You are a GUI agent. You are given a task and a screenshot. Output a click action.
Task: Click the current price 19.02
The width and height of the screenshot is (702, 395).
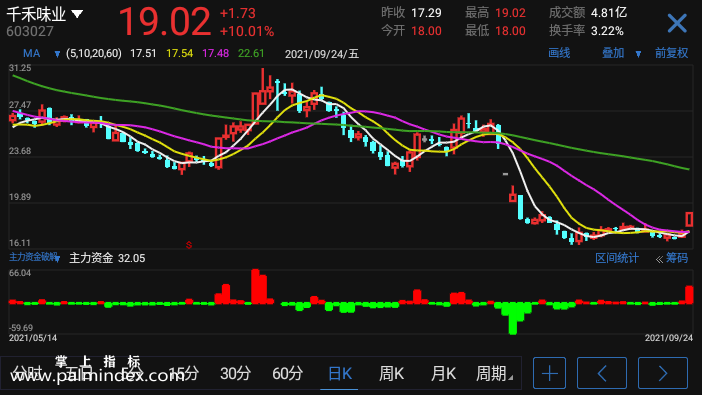(165, 21)
